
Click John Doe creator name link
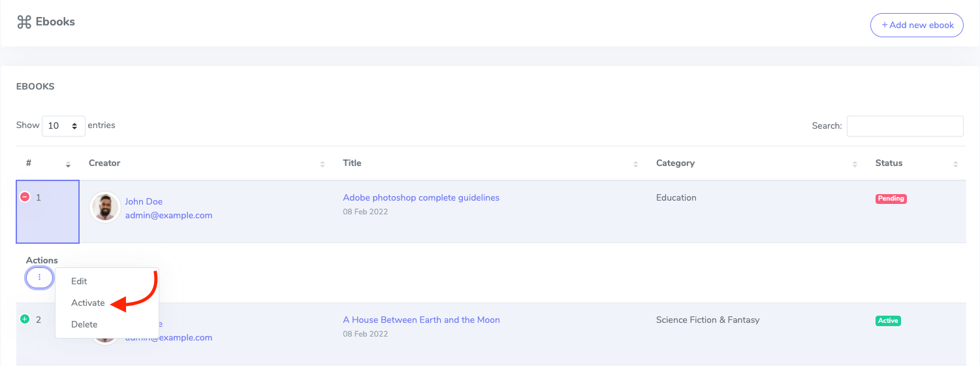[144, 201]
